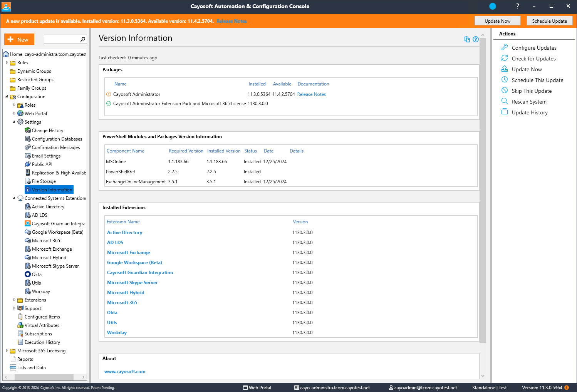The height and width of the screenshot is (392, 577).
Task: Click the Cayosoft app icon in the title bar
Action: pyautogui.click(x=6, y=7)
